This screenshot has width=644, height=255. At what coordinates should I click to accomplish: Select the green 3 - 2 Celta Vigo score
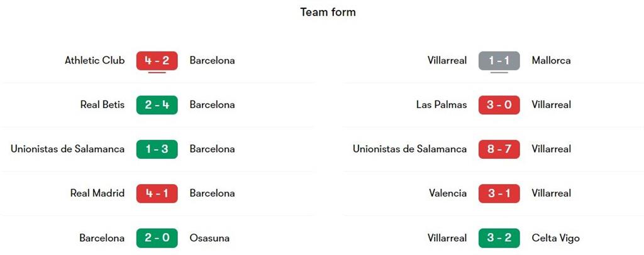499,238
